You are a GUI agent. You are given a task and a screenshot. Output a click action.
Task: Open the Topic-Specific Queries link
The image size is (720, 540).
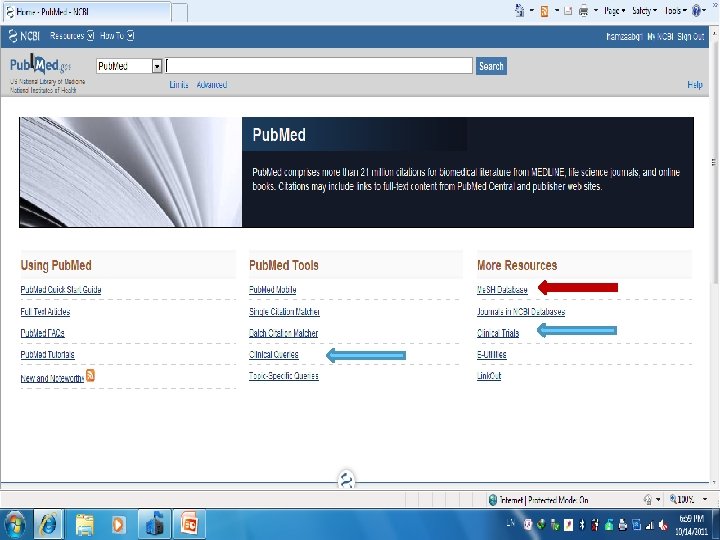283,376
